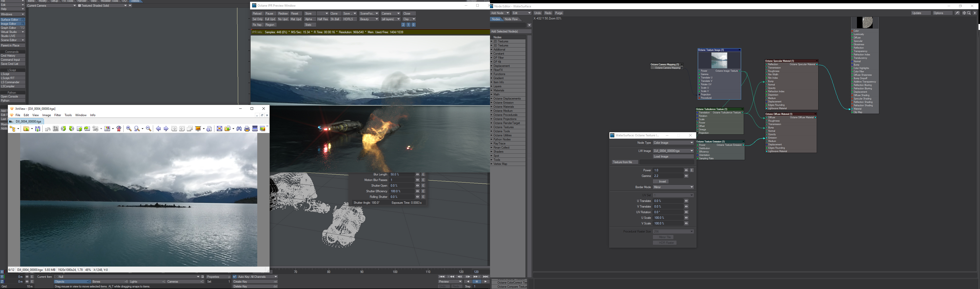The height and width of the screenshot is (289, 980).
Task: Toggle Textured Shaded Solid checkbox
Action: [79, 6]
